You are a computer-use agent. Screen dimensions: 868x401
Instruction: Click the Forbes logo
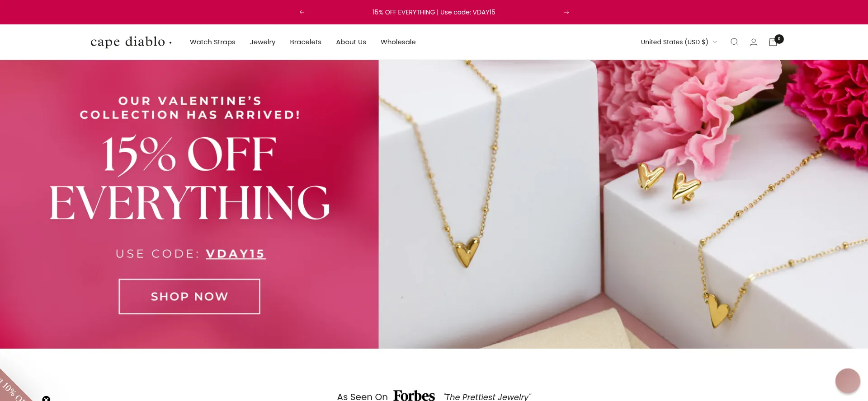(x=414, y=396)
